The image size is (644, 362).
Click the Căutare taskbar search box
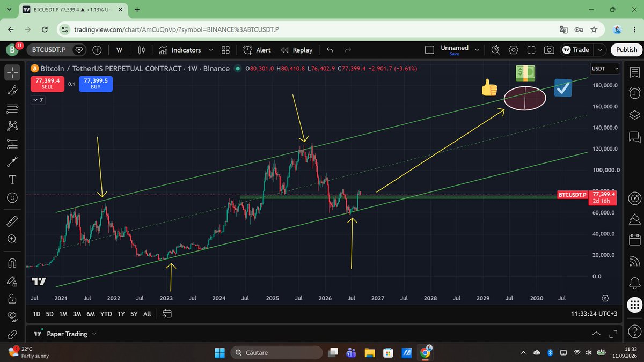click(x=277, y=352)
